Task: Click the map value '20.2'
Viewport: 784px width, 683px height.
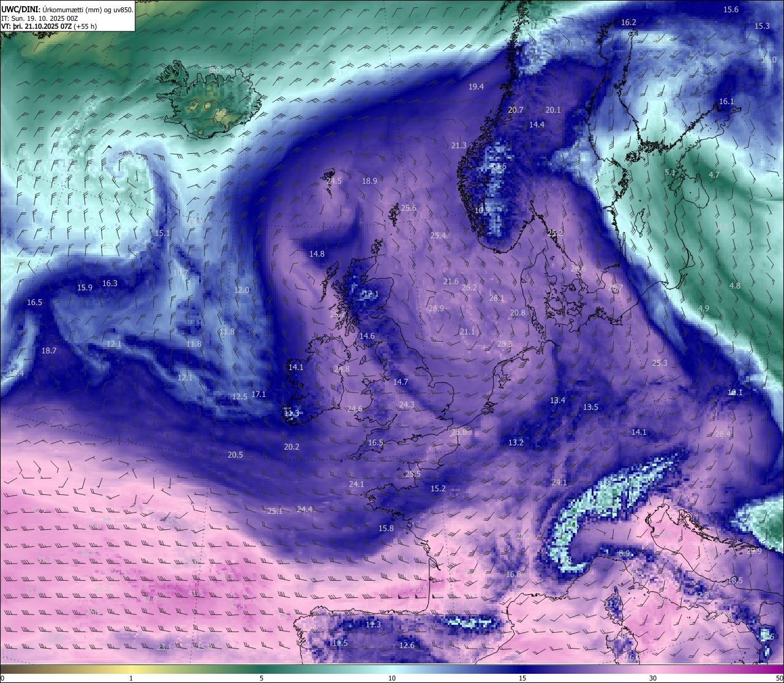Action: point(292,447)
